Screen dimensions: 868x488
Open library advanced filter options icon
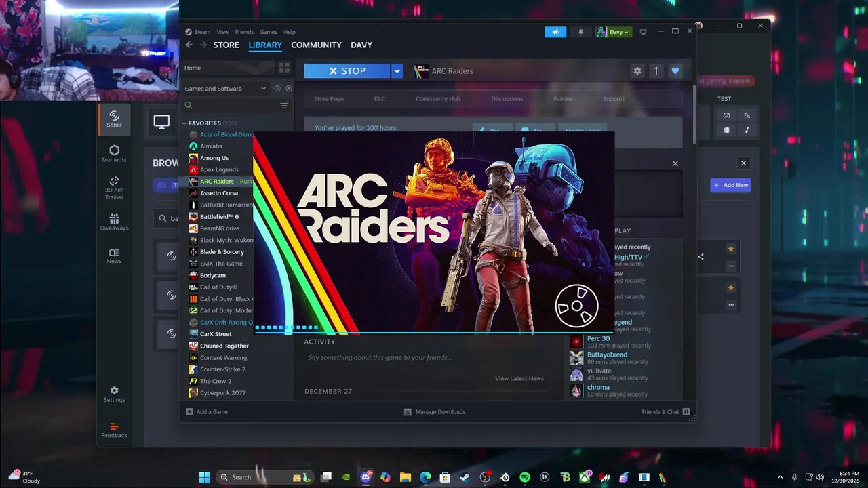[284, 106]
